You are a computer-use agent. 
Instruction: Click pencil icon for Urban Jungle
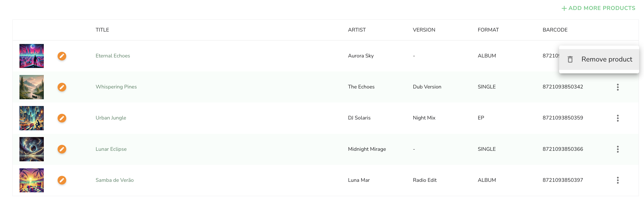[62, 118]
